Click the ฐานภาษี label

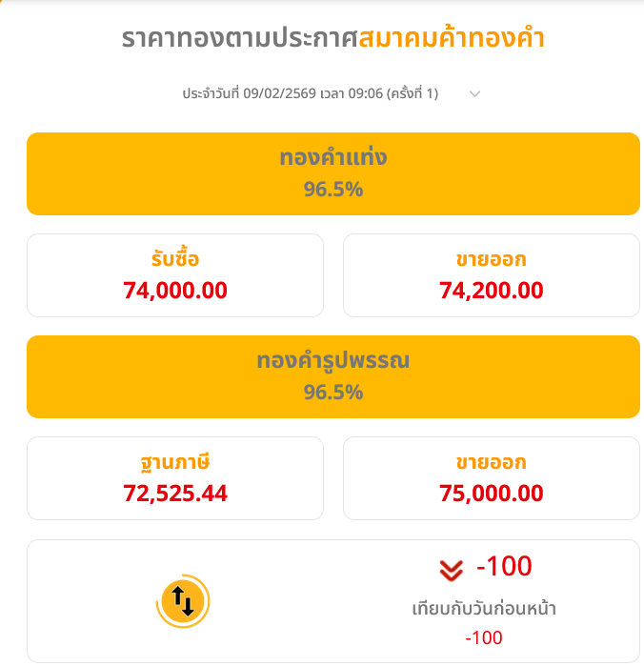(174, 463)
